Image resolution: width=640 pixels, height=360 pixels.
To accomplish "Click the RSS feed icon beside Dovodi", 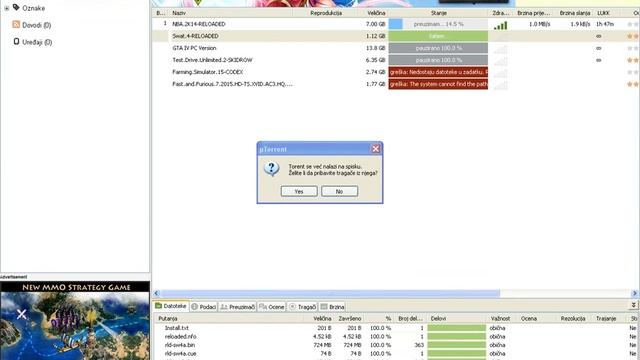I will [16, 24].
